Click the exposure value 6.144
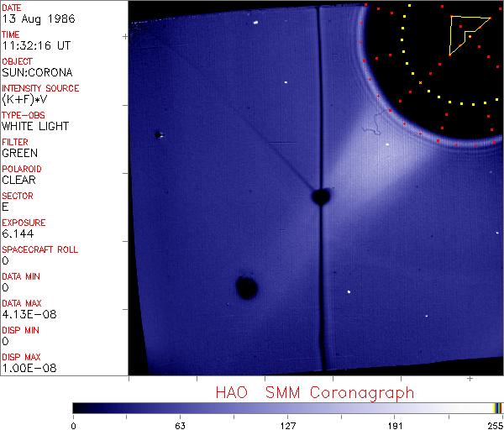504x430 pixels. 17,233
